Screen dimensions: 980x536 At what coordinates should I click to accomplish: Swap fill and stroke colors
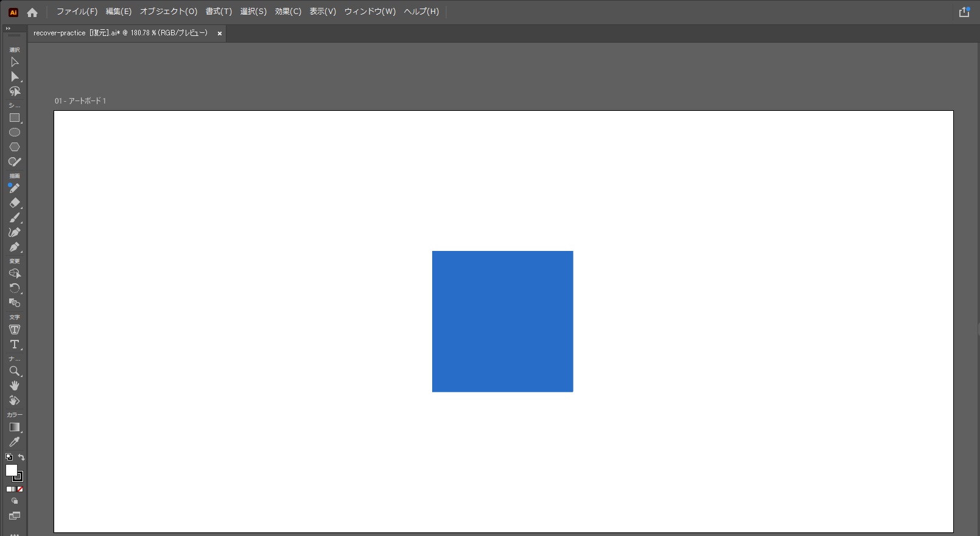click(x=21, y=457)
